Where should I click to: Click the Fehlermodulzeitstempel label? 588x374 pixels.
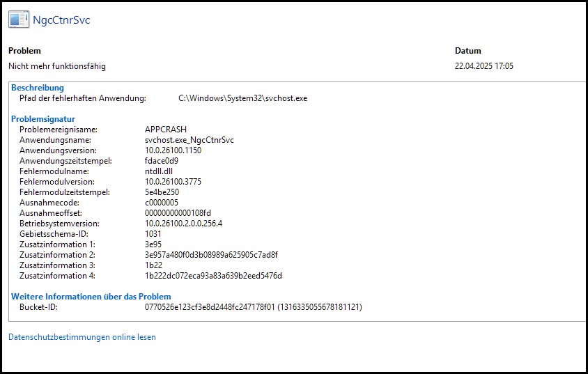(65, 192)
